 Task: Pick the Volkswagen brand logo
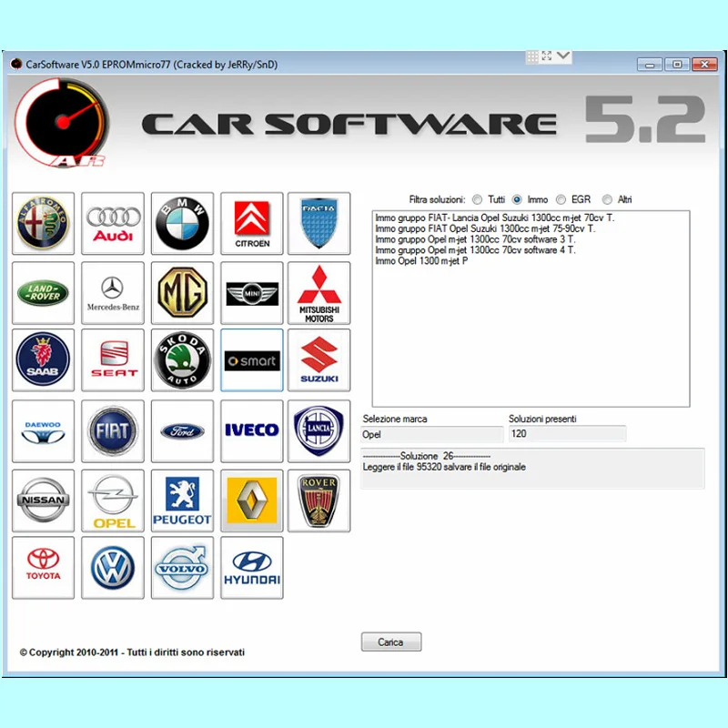[x=113, y=568]
